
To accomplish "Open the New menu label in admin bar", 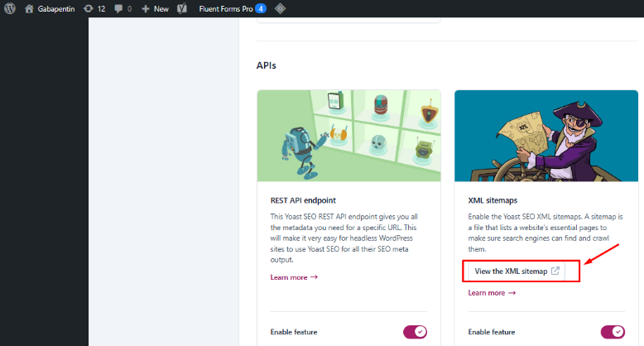I will 161,8.
